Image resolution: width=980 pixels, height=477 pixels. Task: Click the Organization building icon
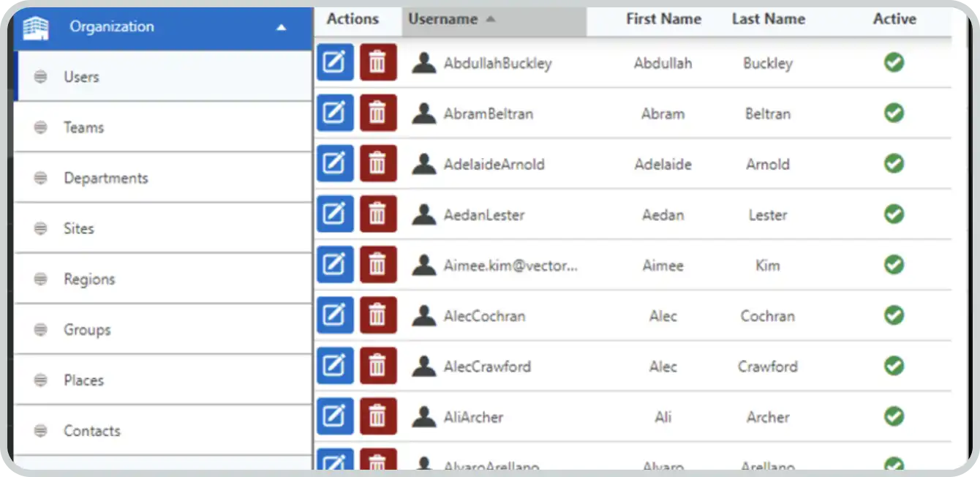click(x=36, y=28)
